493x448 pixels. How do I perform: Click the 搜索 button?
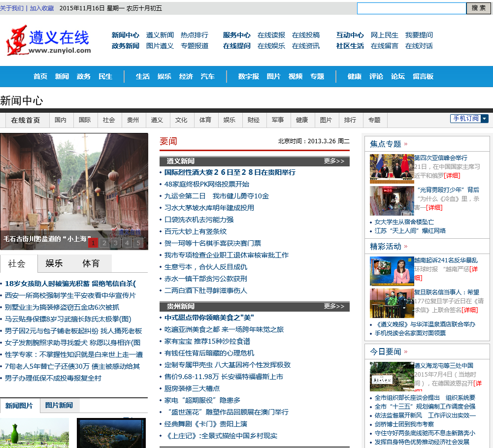click(478, 8)
